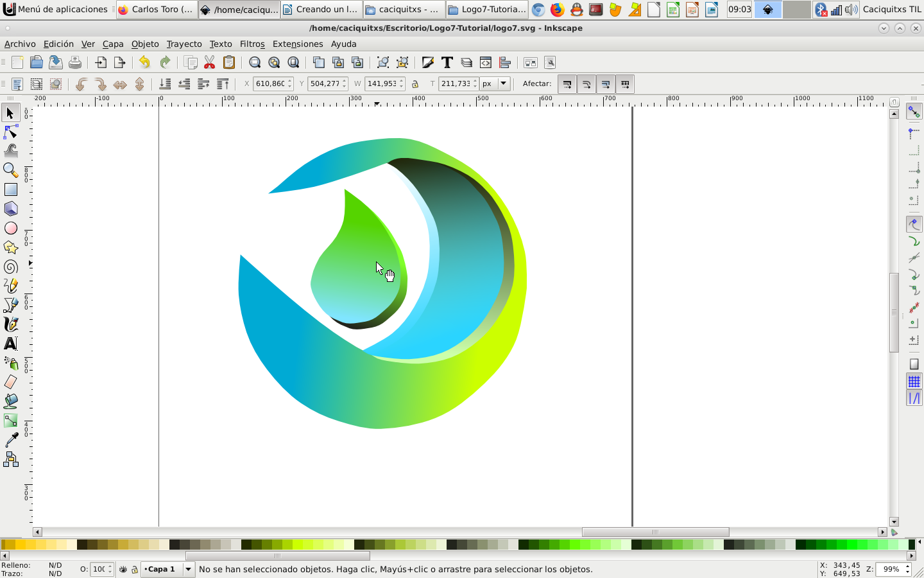924x578 pixels.
Task: Select the Star and polygon tool
Action: pyautogui.click(x=11, y=247)
